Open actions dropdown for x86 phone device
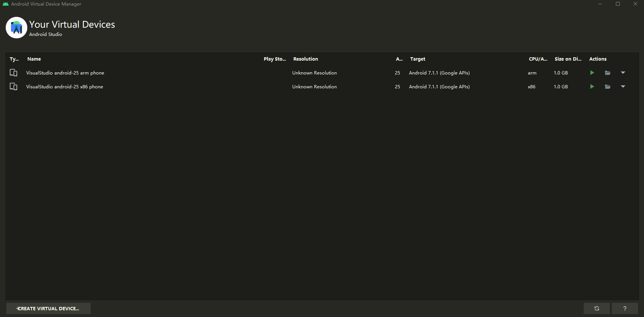Image resolution: width=644 pixels, height=317 pixels. coord(623,86)
